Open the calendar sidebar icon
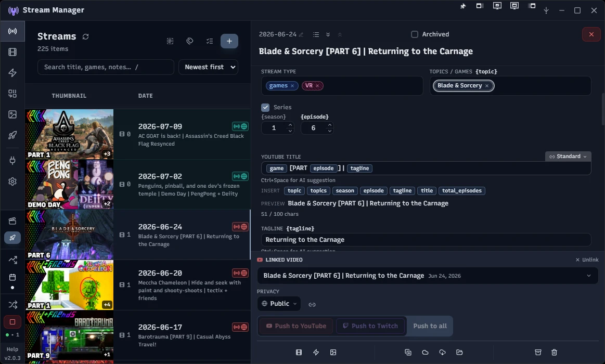 click(12, 277)
